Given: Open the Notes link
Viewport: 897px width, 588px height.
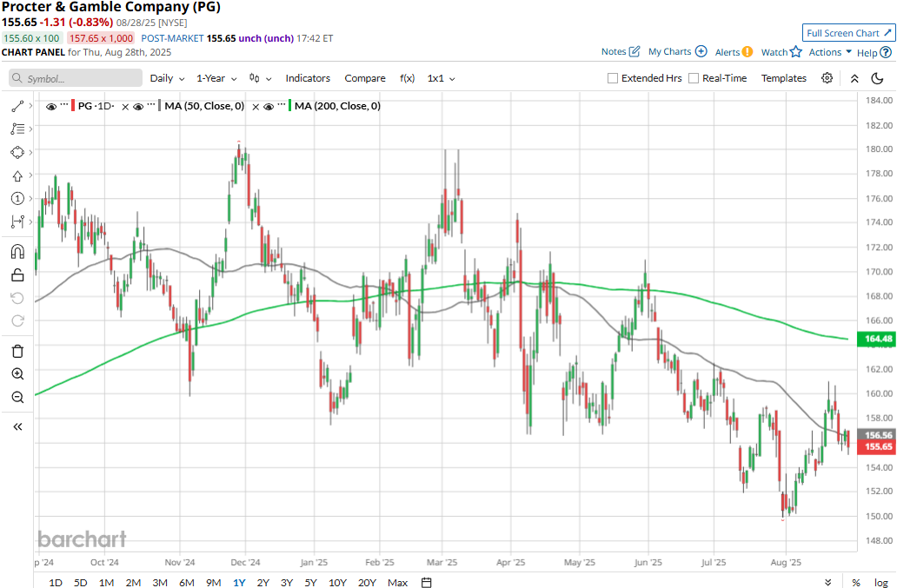Looking at the screenshot, I should click(x=614, y=51).
